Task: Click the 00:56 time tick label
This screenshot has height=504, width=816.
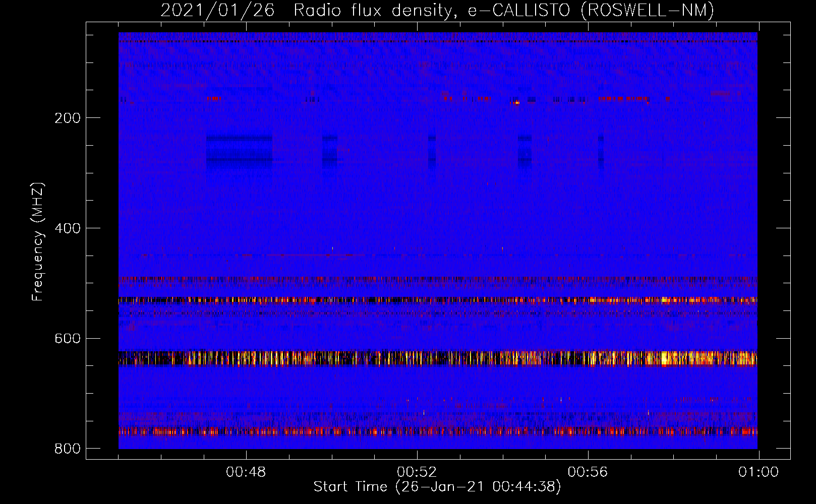Action: [588, 472]
